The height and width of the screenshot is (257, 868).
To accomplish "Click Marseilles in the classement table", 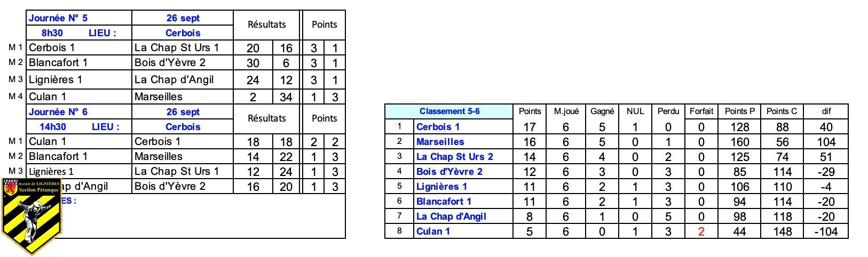I will pos(440,142).
